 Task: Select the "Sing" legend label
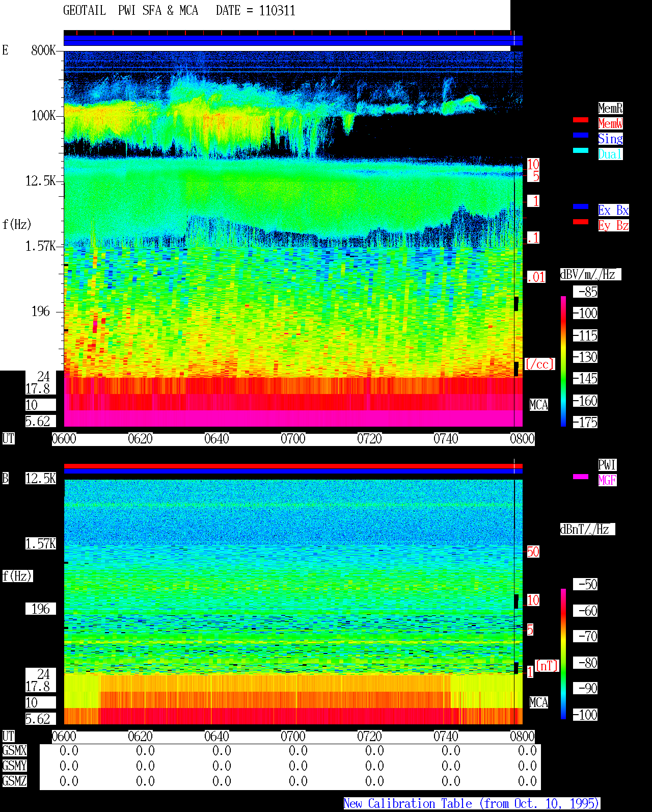tap(610, 139)
